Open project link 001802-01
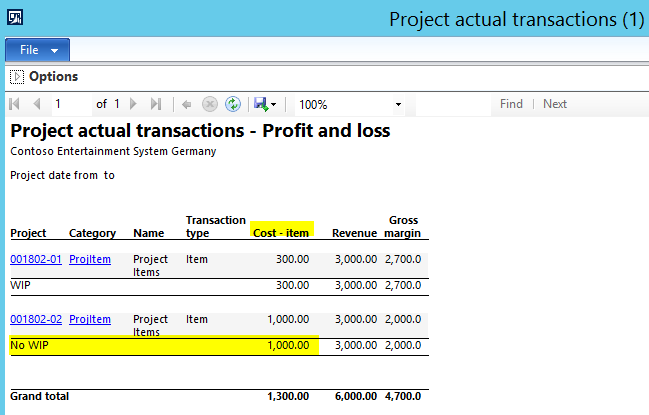Viewport: 649px width, 415px height. point(36,259)
